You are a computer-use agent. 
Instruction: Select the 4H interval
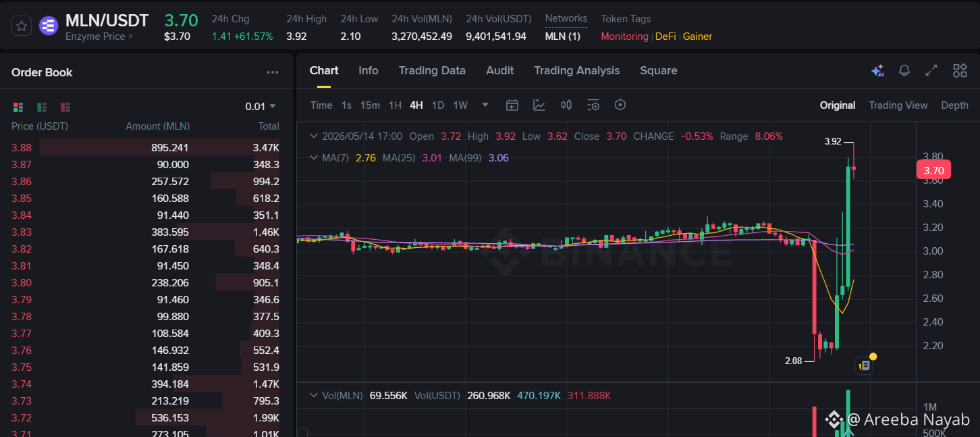(416, 105)
